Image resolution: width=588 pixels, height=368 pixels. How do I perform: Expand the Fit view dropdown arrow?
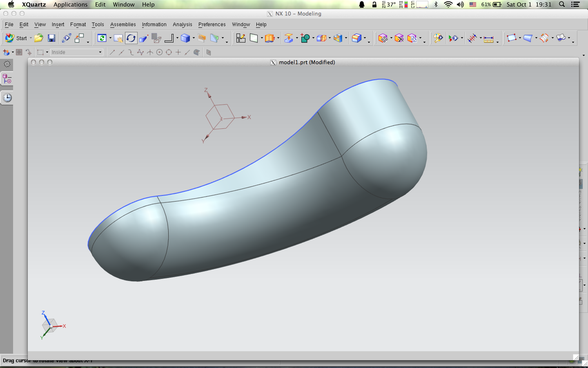coord(110,38)
